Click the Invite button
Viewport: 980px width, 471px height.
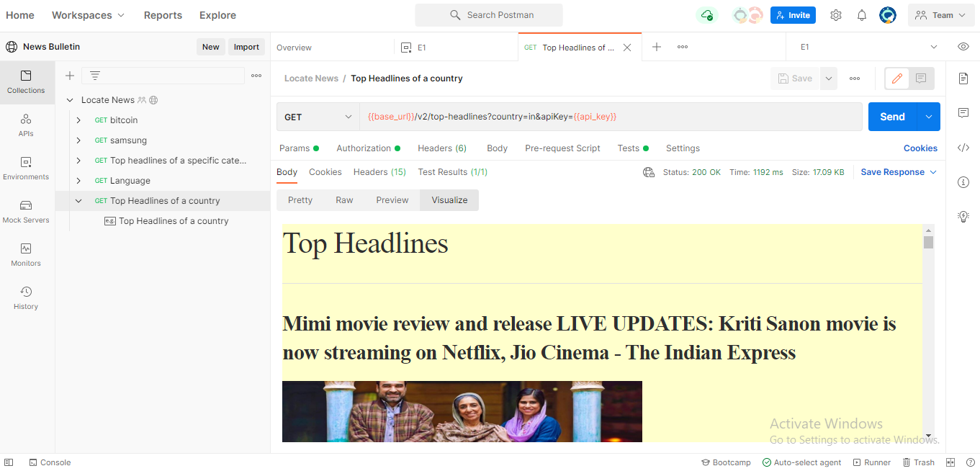(793, 15)
